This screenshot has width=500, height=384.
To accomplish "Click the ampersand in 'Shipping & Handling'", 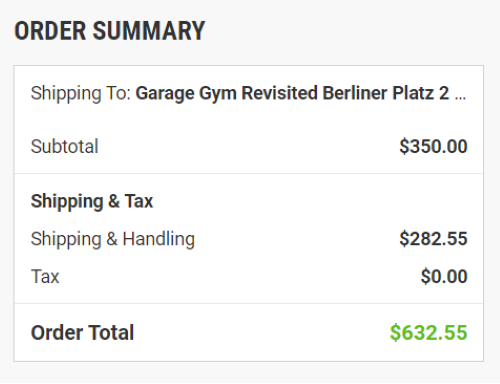I will [112, 239].
